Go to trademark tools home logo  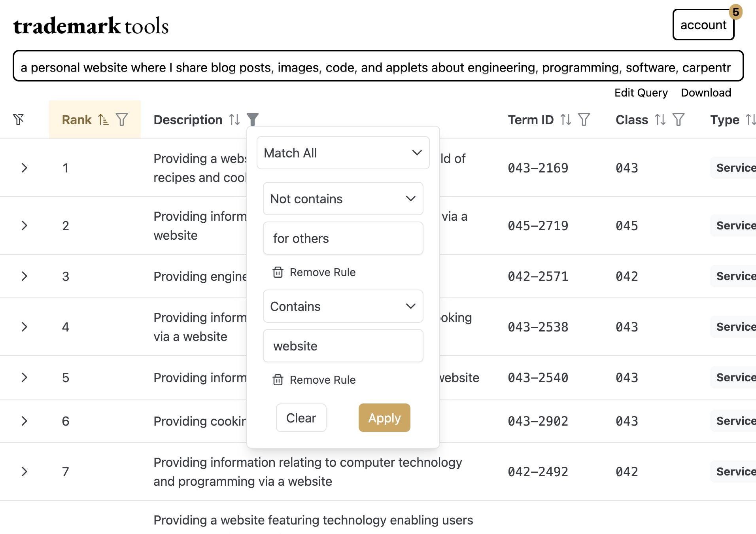click(91, 26)
